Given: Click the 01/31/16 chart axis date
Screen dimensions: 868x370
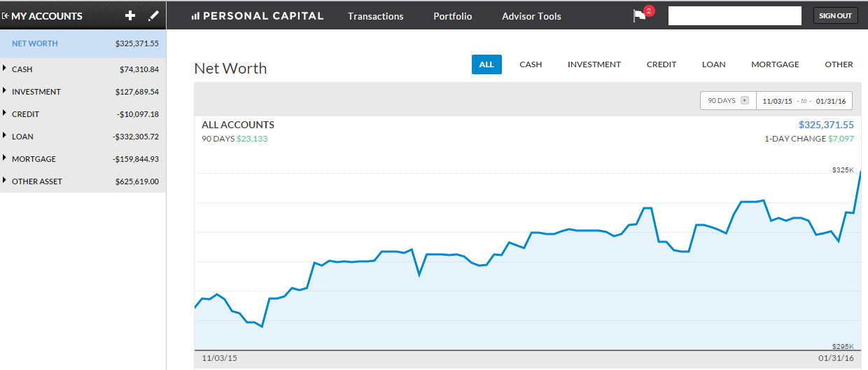Looking at the screenshot, I should [835, 358].
